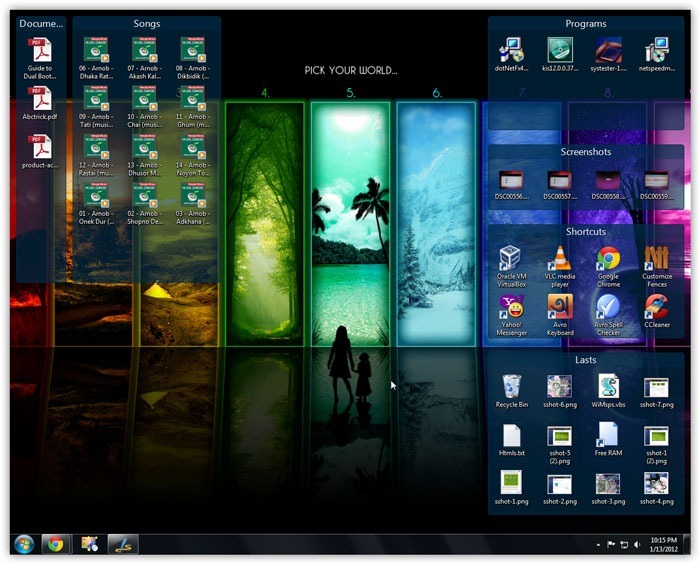Select song 03 - Arnob - Adkhana
The height and width of the screenshot is (564, 700).
[192, 203]
